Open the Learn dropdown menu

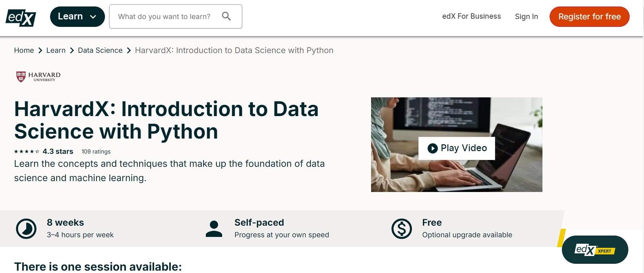click(x=77, y=16)
